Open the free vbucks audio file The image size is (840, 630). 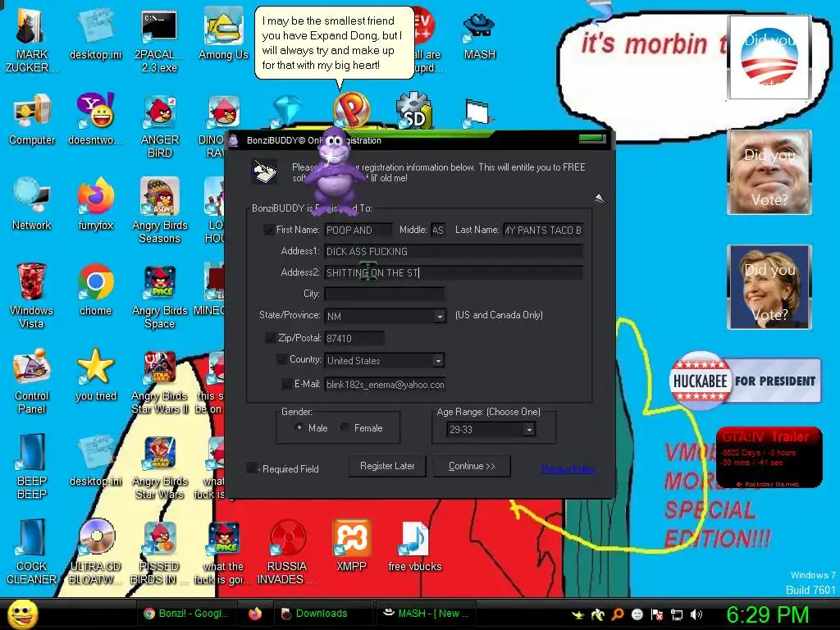click(414, 546)
